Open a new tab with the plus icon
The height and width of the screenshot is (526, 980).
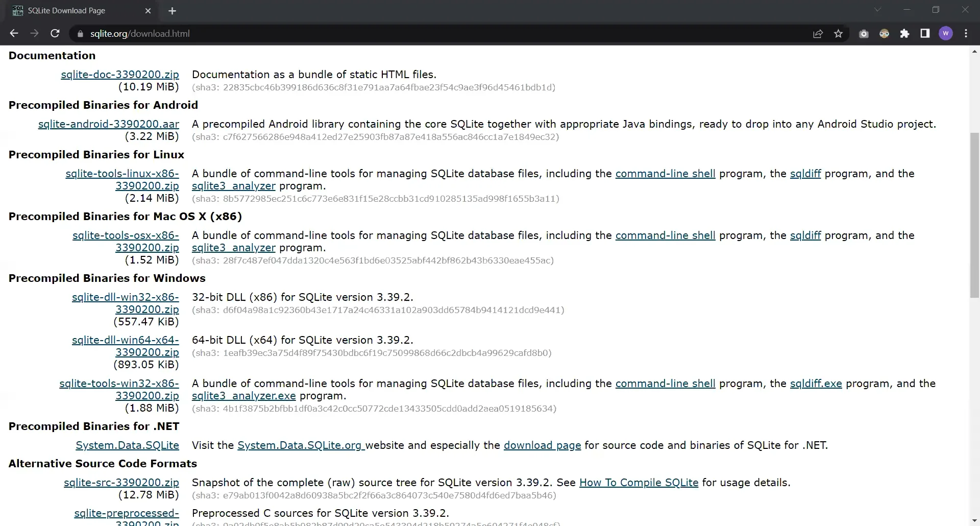(x=173, y=11)
